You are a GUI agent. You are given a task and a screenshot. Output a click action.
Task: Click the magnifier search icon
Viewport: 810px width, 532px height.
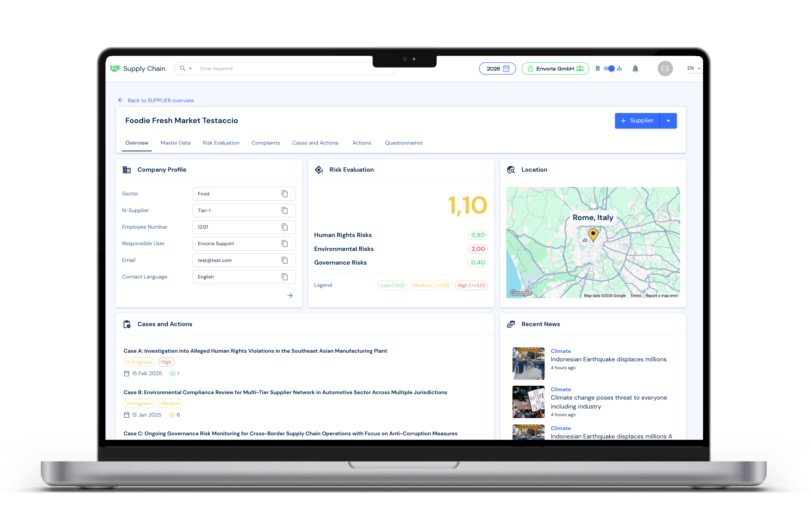coord(183,68)
